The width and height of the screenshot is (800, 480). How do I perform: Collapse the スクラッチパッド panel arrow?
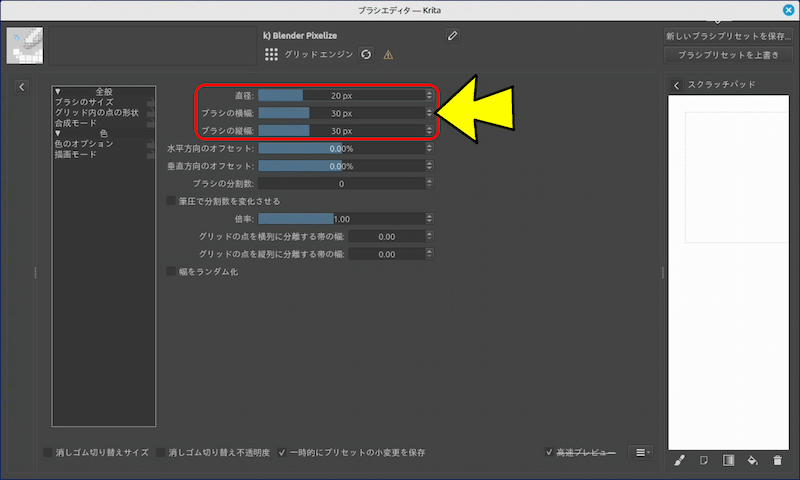point(677,86)
